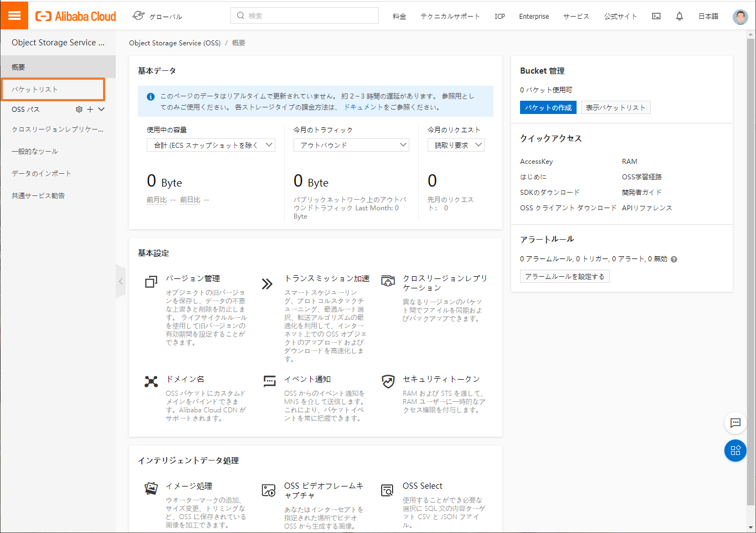Click バケットの作成 button
Viewport: 756px width, 533px height.
point(548,107)
